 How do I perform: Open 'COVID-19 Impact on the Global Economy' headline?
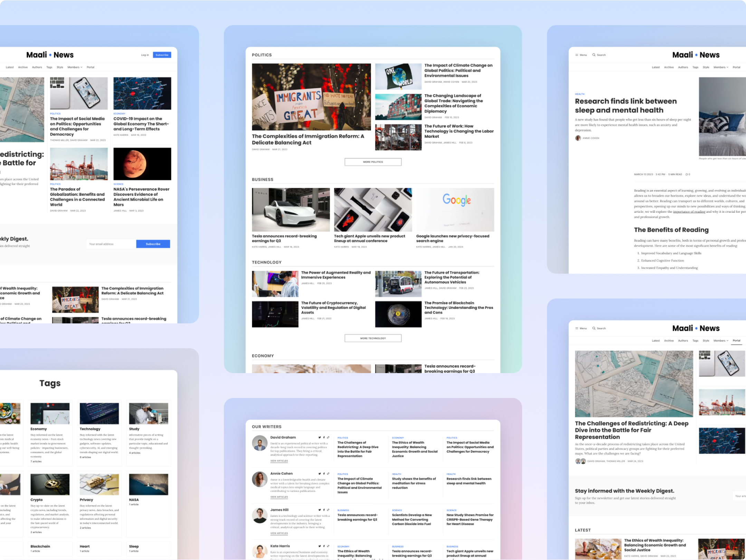point(141,124)
